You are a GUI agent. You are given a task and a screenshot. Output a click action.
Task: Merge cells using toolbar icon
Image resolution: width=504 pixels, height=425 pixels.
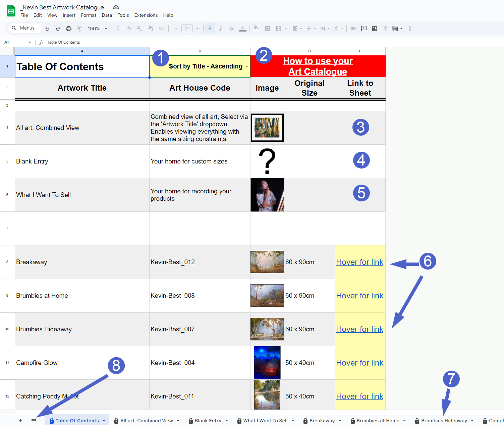click(279, 29)
